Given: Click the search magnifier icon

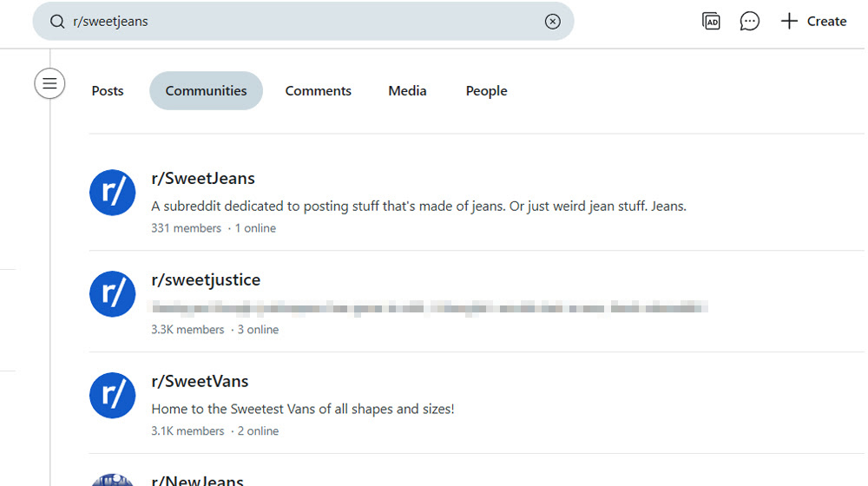Looking at the screenshot, I should coord(57,22).
